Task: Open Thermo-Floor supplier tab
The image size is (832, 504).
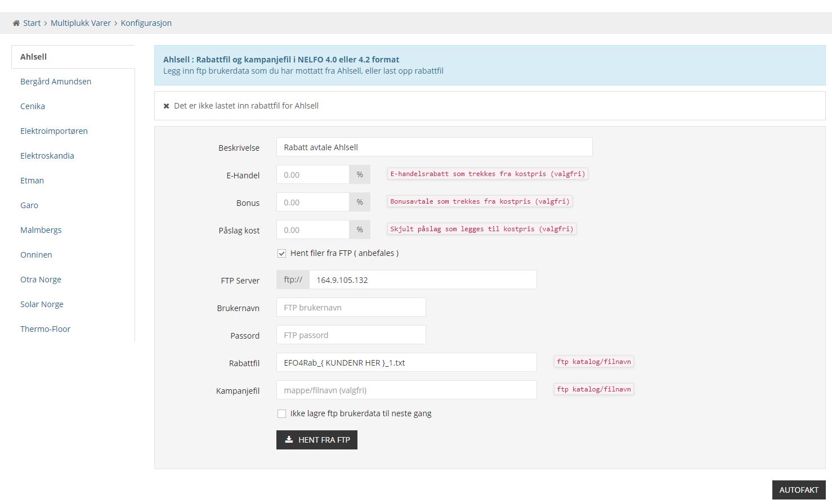Action: click(x=45, y=329)
